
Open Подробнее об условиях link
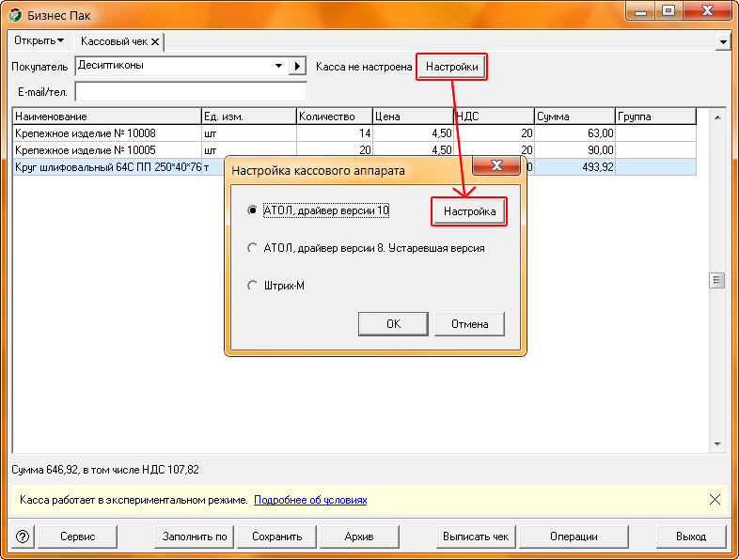point(310,500)
